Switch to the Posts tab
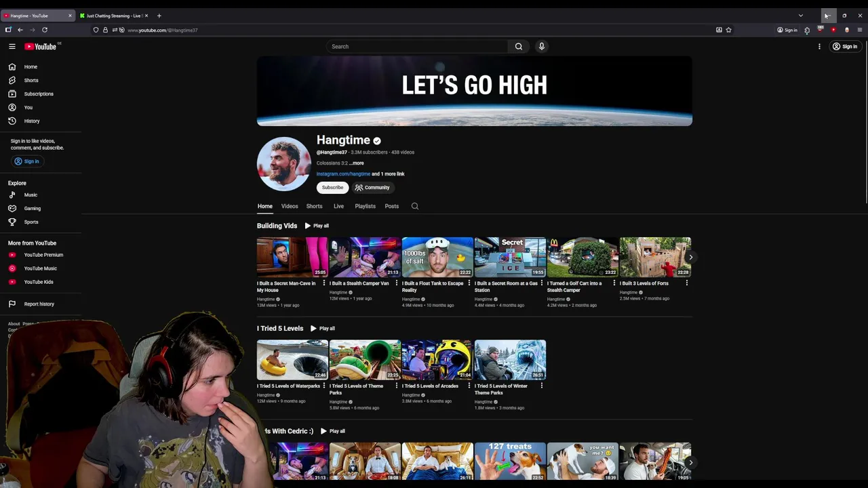The height and width of the screenshot is (488, 868). [x=392, y=206]
